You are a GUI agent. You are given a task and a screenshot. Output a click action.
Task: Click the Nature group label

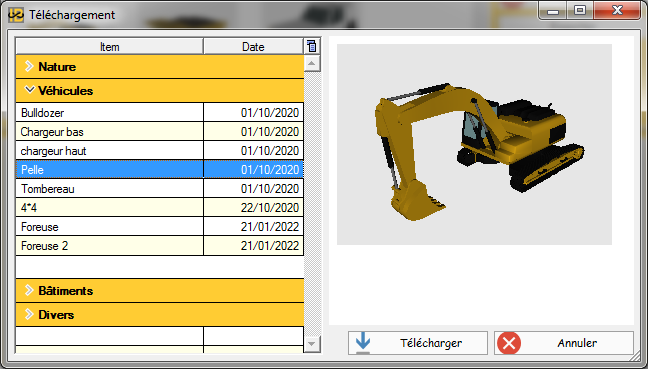click(57, 67)
